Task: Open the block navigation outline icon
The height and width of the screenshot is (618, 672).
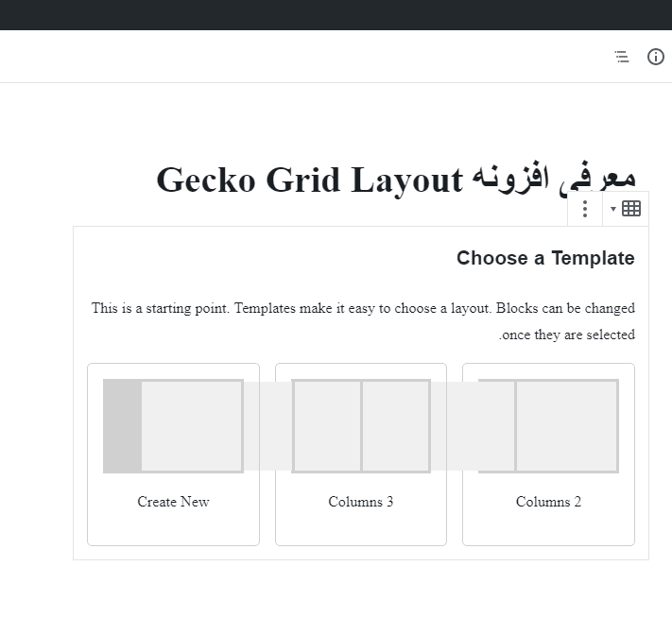Action: 622,57
